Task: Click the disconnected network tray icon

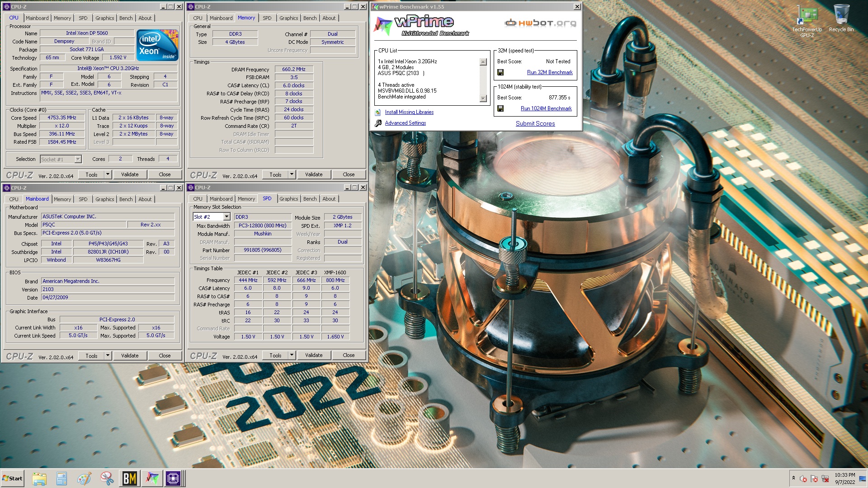Action: coord(825,479)
